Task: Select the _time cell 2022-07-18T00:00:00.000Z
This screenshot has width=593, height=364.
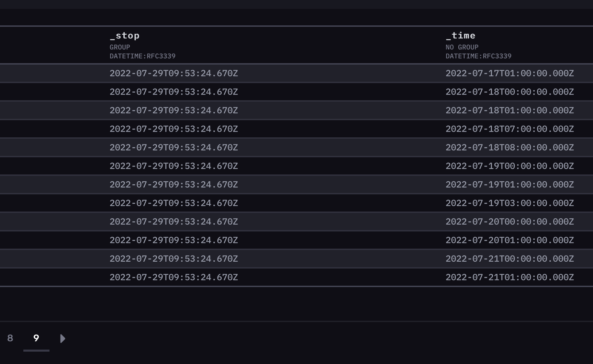Action: pyautogui.click(x=510, y=92)
